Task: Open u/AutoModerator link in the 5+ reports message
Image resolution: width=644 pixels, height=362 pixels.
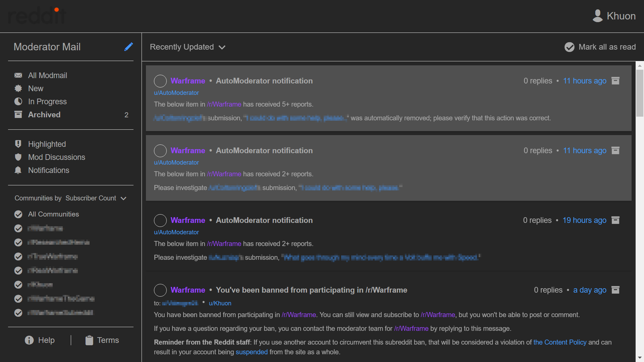Action: click(x=176, y=93)
